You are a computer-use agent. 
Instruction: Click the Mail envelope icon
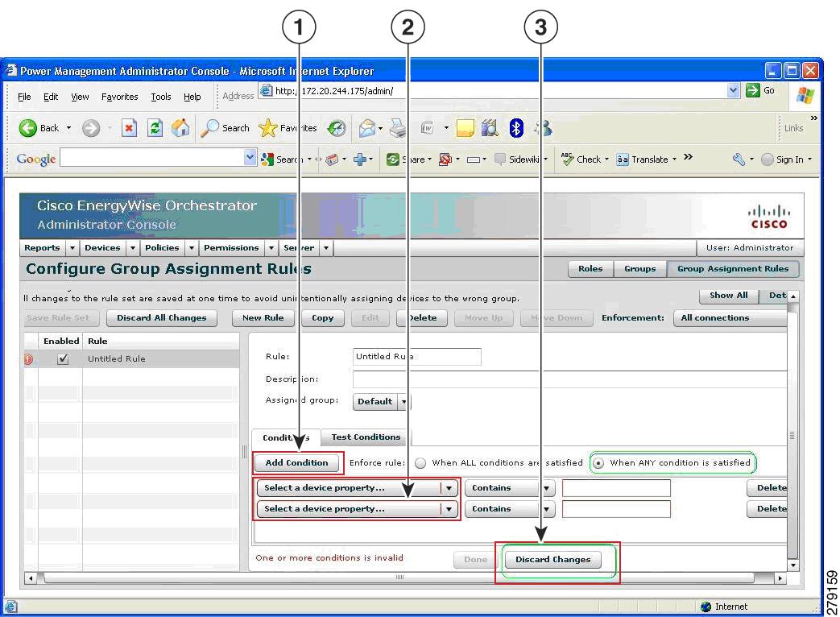coord(367,129)
